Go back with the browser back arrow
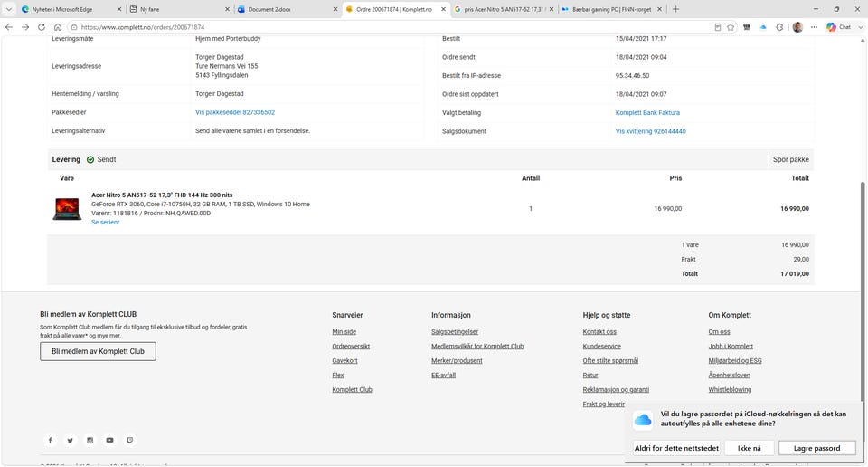Image resolution: width=868 pixels, height=467 pixels. click(x=9, y=26)
